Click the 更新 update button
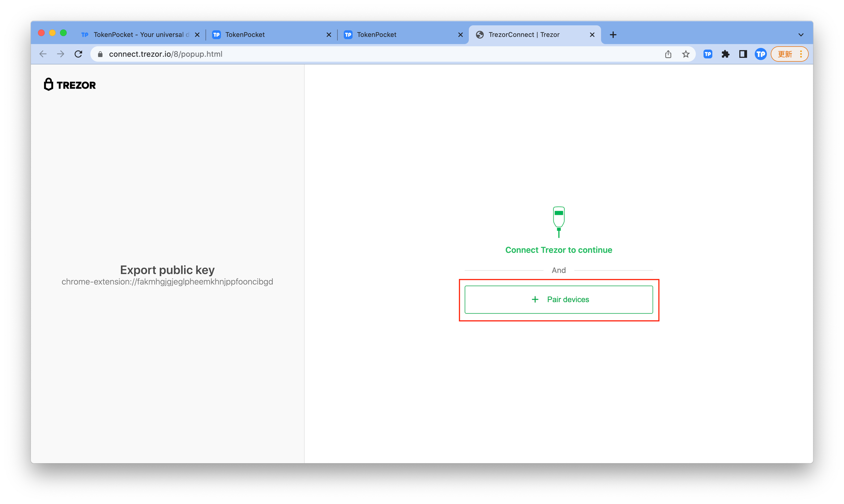844x504 pixels. 784,54
